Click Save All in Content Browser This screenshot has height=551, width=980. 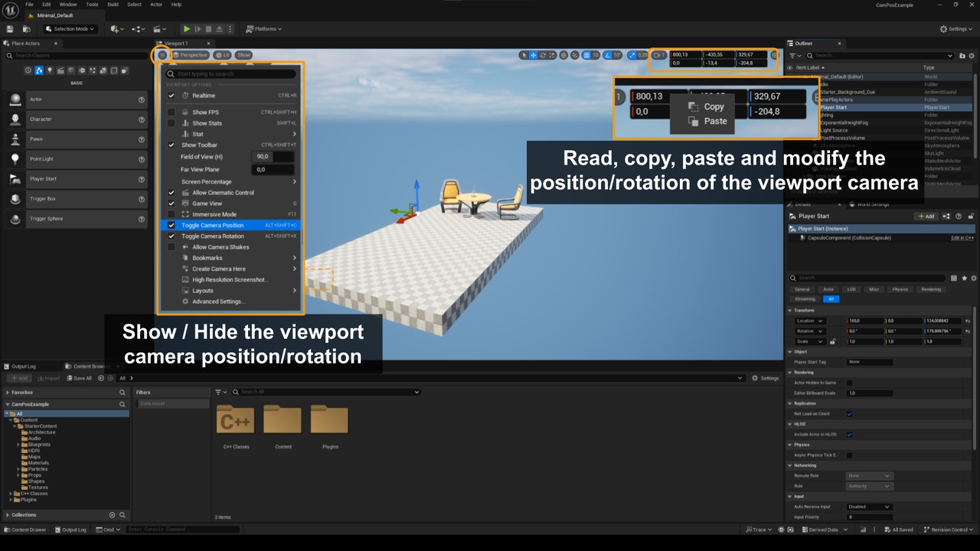(x=79, y=378)
